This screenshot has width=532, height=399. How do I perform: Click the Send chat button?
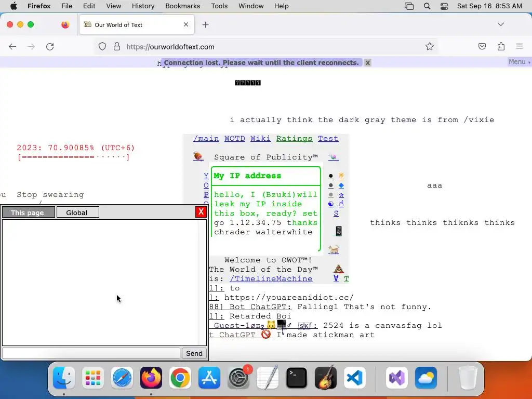tap(194, 353)
